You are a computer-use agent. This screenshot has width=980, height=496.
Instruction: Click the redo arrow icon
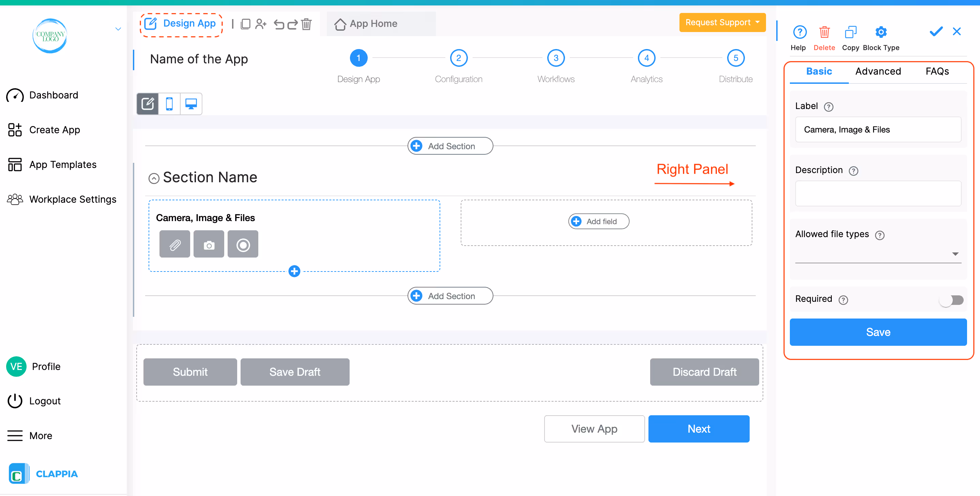292,24
